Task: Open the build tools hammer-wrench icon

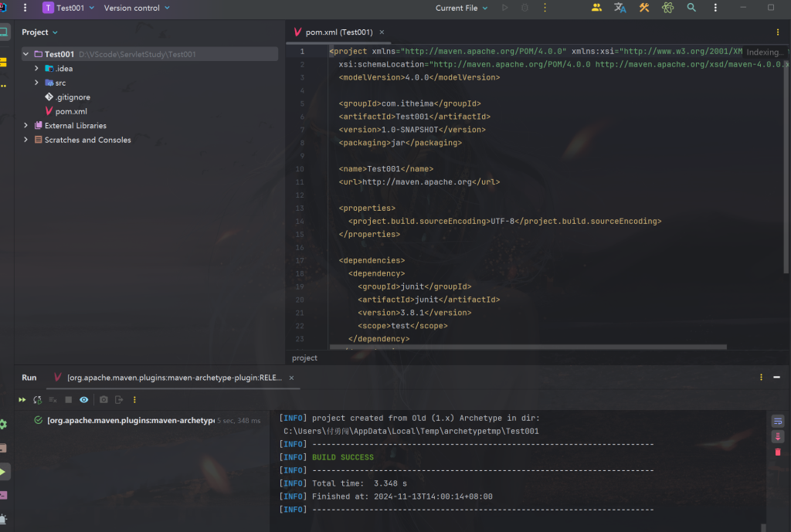Action: 644,8
